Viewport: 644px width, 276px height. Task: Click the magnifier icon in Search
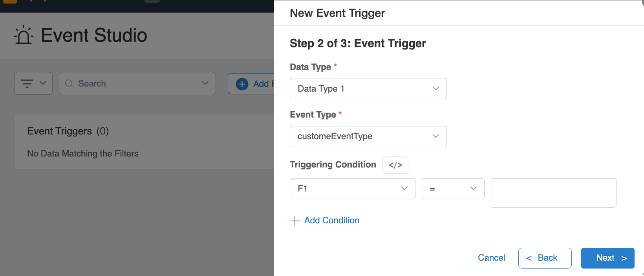[70, 84]
